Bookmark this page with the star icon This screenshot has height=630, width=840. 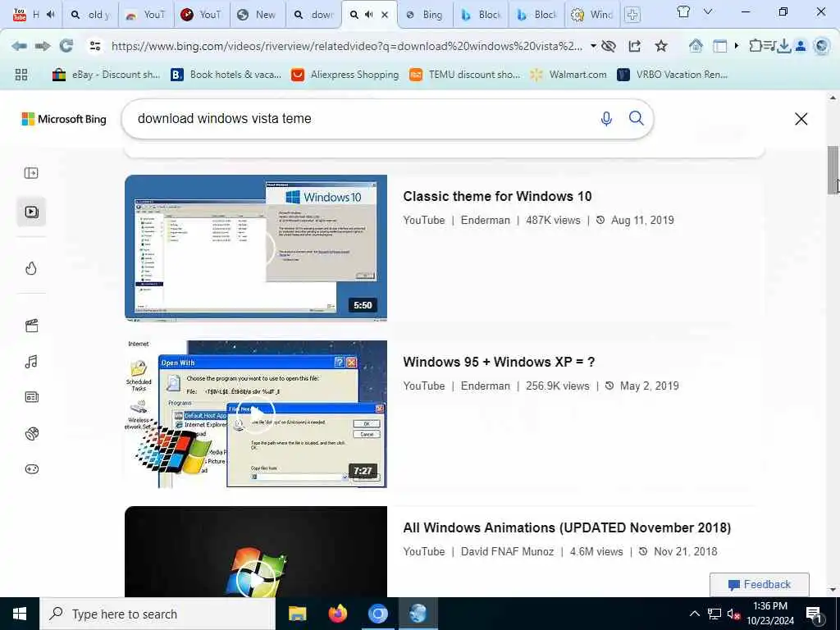[661, 46]
